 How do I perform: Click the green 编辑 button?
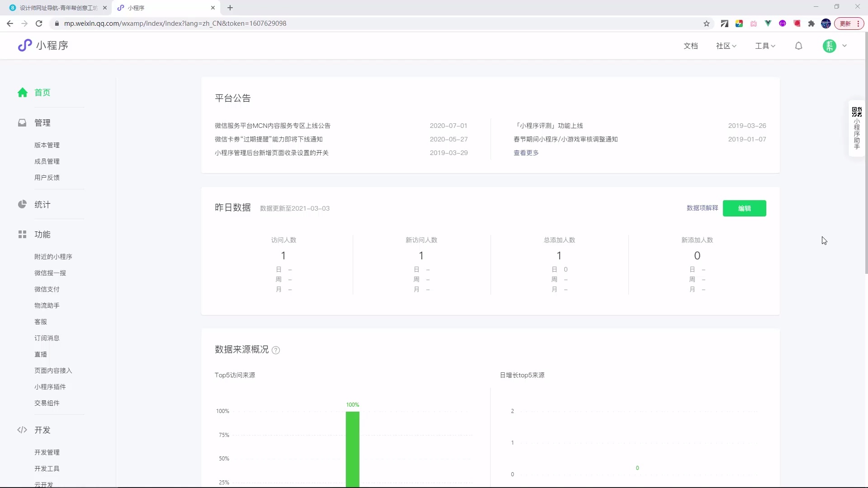[x=744, y=208]
